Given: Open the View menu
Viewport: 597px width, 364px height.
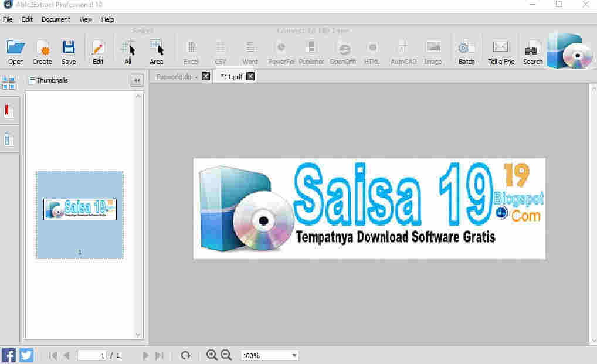Looking at the screenshot, I should 86,19.
